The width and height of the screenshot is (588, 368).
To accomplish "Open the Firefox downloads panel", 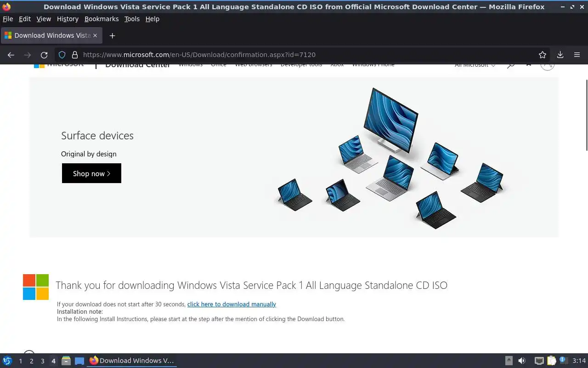I will (560, 55).
